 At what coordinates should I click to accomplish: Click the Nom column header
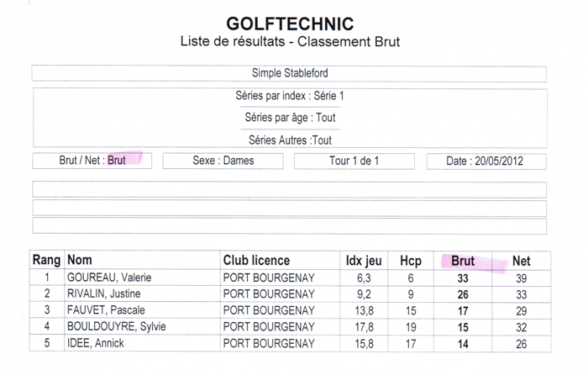point(80,260)
